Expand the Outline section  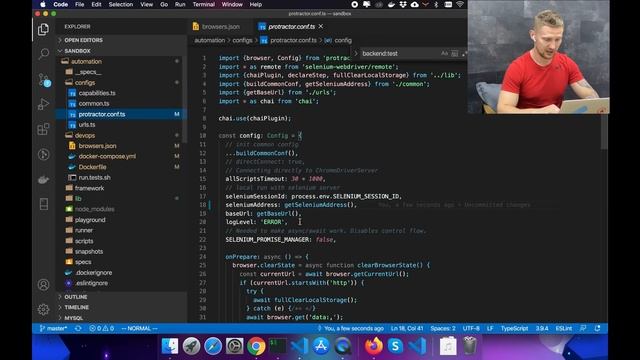coord(76,297)
